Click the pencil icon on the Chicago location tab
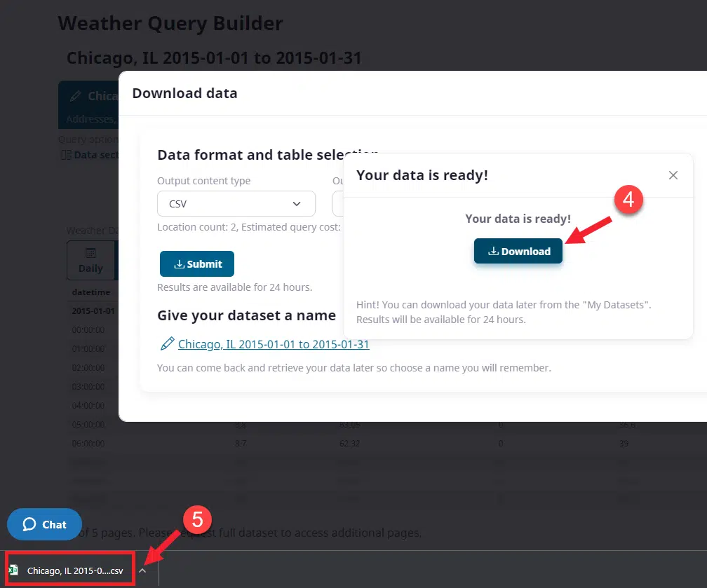Viewport: 707px width, 588px height. pos(76,96)
